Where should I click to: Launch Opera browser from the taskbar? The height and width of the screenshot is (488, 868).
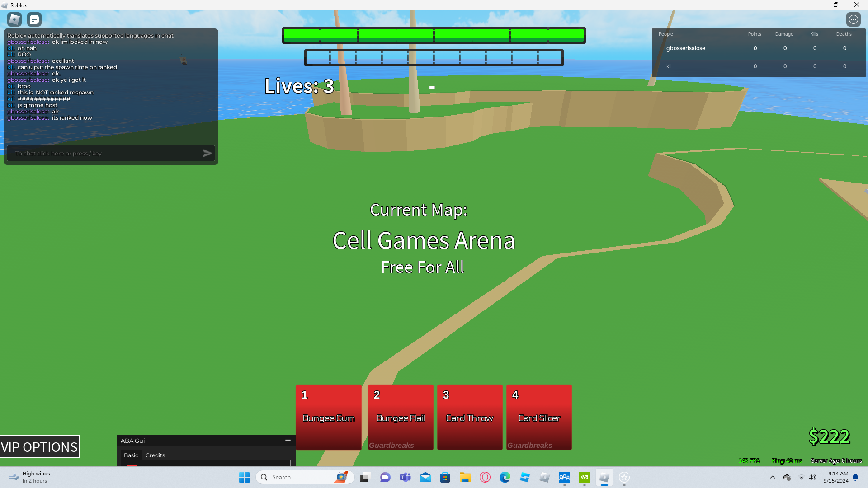485,477
